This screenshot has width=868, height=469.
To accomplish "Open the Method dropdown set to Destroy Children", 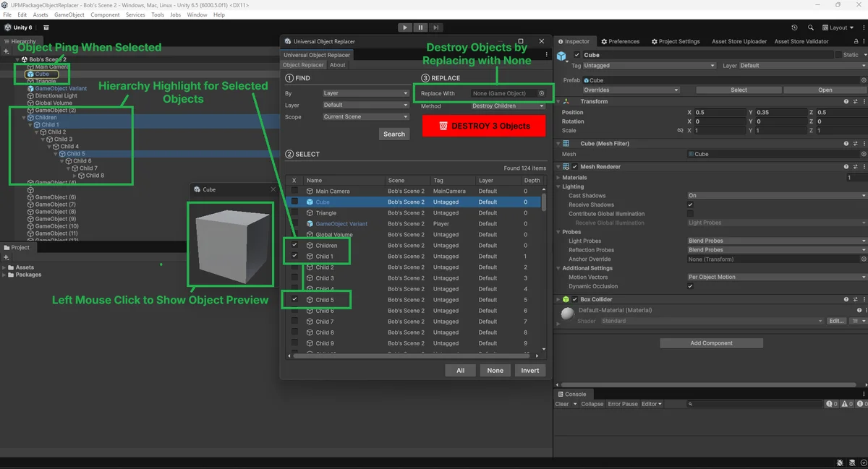I will click(509, 106).
